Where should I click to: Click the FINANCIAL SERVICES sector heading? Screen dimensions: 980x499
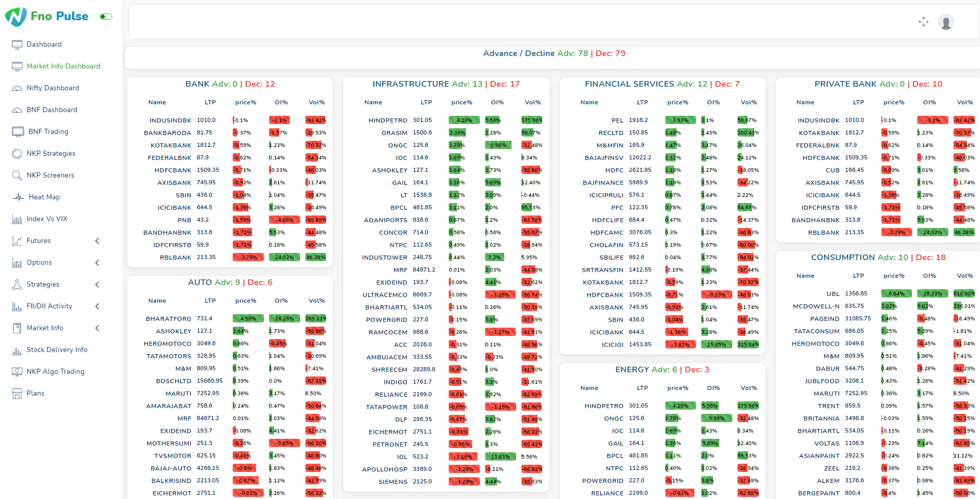coord(662,84)
